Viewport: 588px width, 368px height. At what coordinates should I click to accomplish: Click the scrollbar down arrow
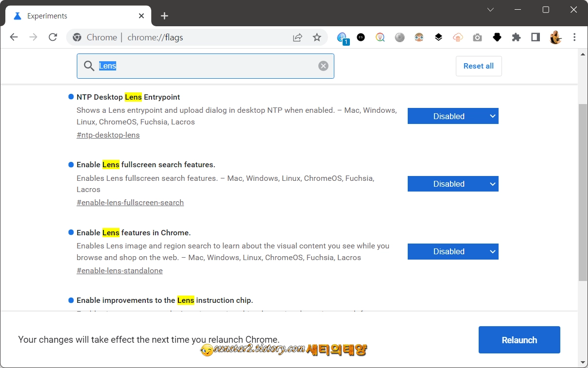[583, 362]
